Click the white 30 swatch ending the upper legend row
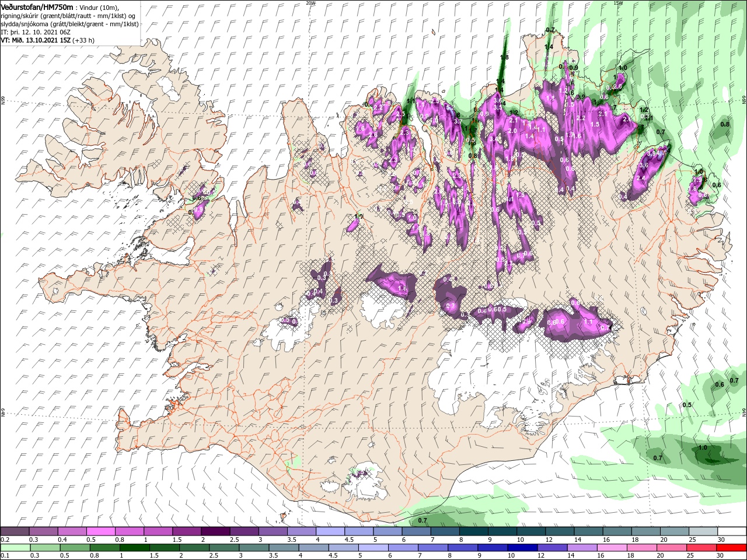The width and height of the screenshot is (747, 560). (732, 531)
